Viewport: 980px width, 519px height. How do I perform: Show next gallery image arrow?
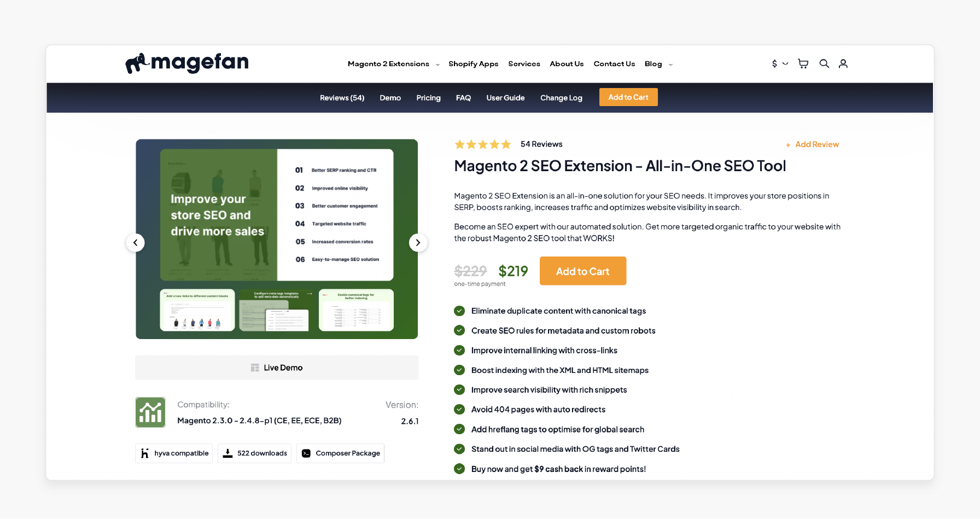pyautogui.click(x=418, y=242)
